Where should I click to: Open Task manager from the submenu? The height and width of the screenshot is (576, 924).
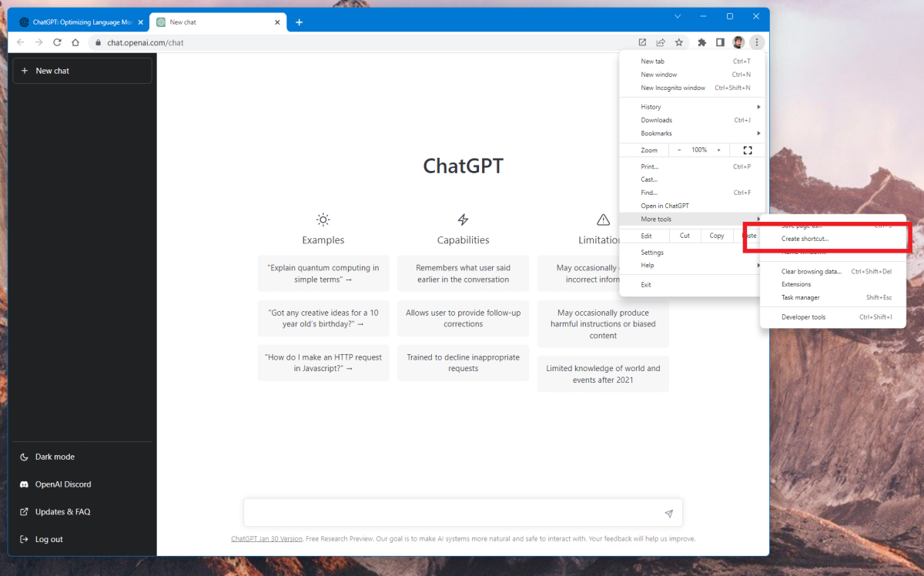[833, 297]
